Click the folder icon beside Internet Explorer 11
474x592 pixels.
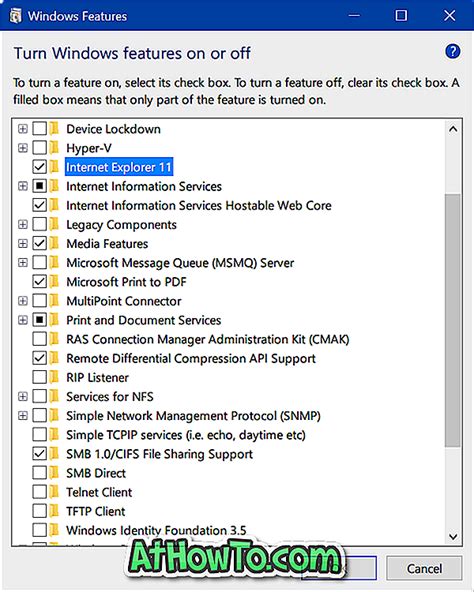(55, 167)
